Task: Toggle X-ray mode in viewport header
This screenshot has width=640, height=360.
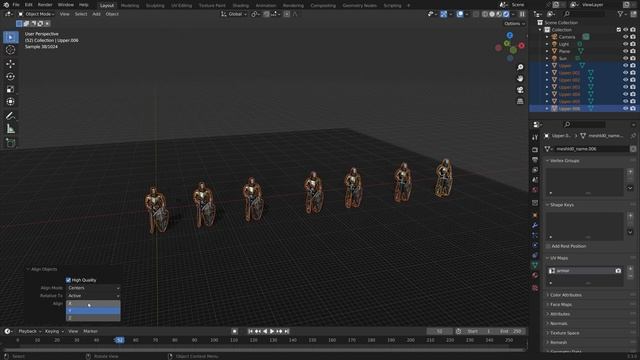Action: (476, 14)
